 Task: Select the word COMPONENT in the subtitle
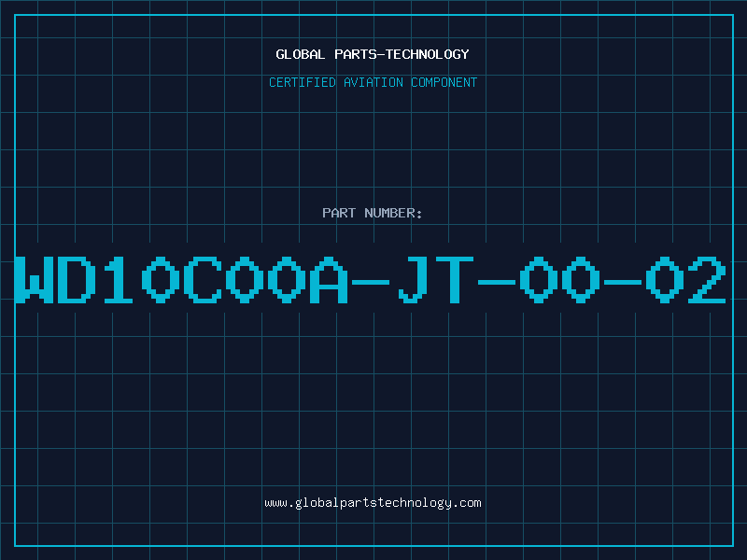click(x=444, y=82)
